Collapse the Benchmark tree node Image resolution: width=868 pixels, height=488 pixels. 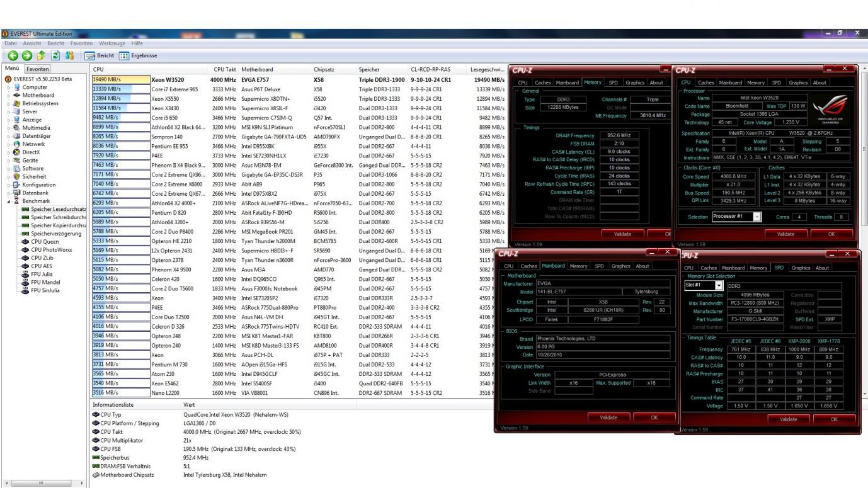pos(9,201)
